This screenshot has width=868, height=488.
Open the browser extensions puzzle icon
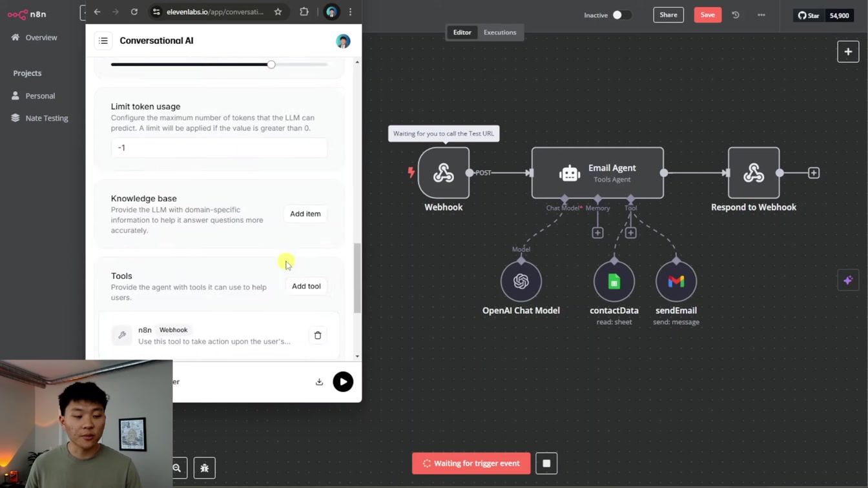[304, 12]
